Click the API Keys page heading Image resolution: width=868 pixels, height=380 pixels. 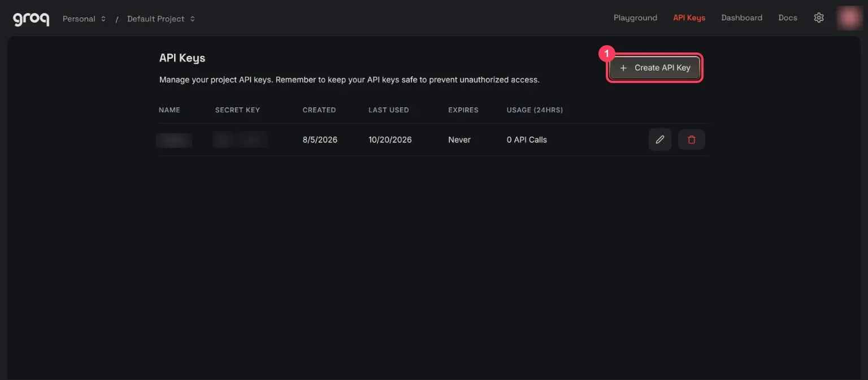182,58
